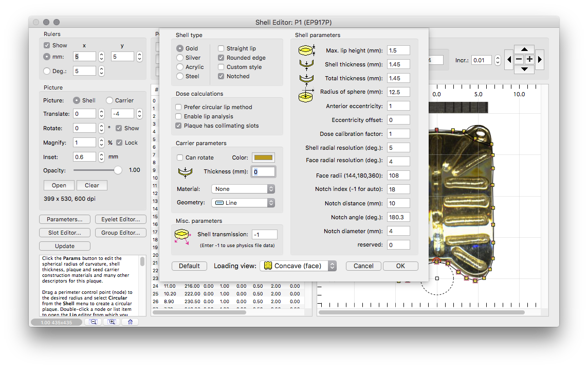The image size is (588, 368).
Task: Open the Eyelet Editor
Action: coord(121,219)
